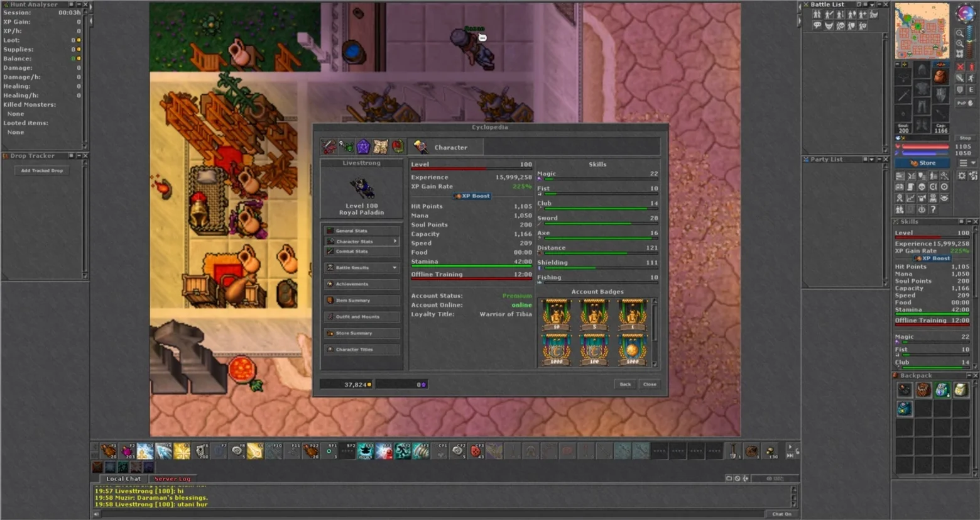The height and width of the screenshot is (520, 980).
Task: Open the skull widget icon in sidebar
Action: (x=922, y=187)
